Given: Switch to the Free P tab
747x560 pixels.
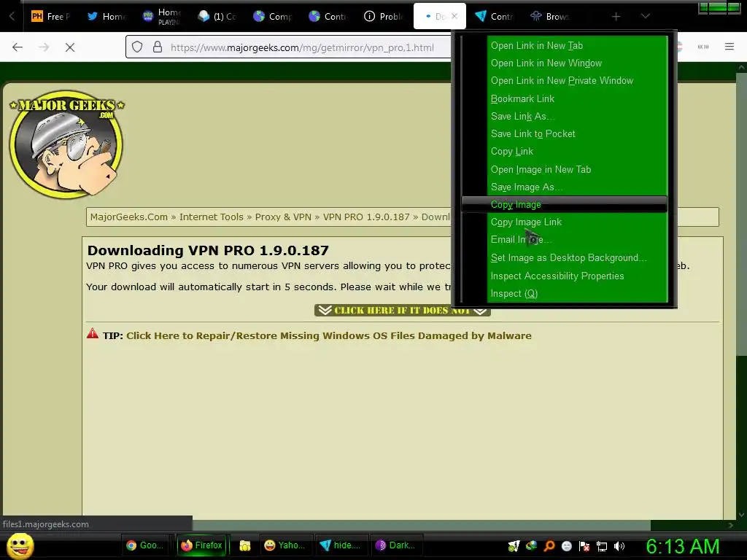Looking at the screenshot, I should pos(51,17).
